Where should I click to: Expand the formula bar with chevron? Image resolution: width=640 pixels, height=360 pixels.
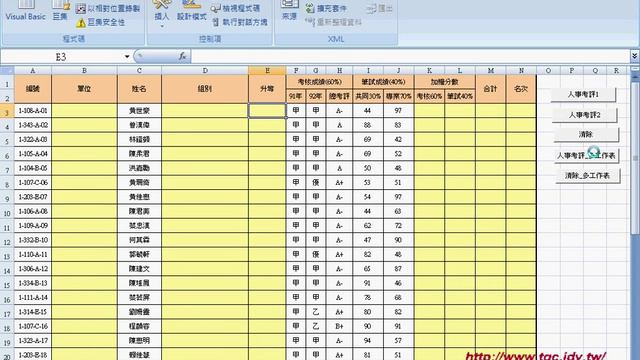(635, 56)
